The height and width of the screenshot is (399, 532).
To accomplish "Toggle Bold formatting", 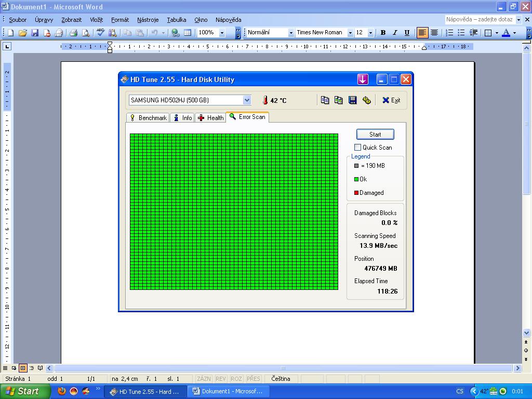I will tap(383, 33).
